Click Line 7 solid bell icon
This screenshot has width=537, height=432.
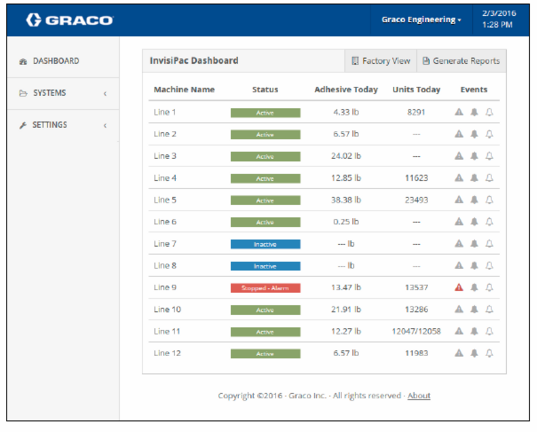click(474, 243)
